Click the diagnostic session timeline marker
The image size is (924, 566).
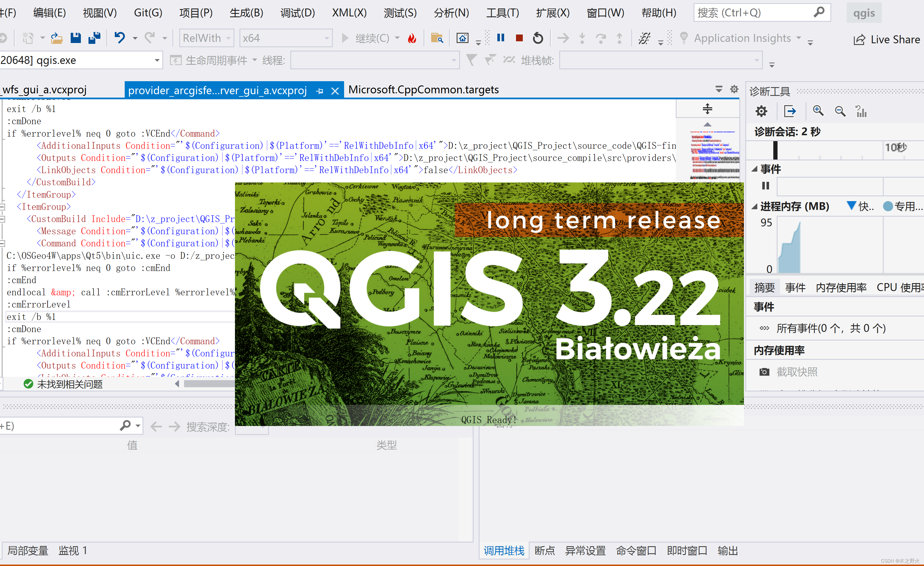tap(776, 150)
